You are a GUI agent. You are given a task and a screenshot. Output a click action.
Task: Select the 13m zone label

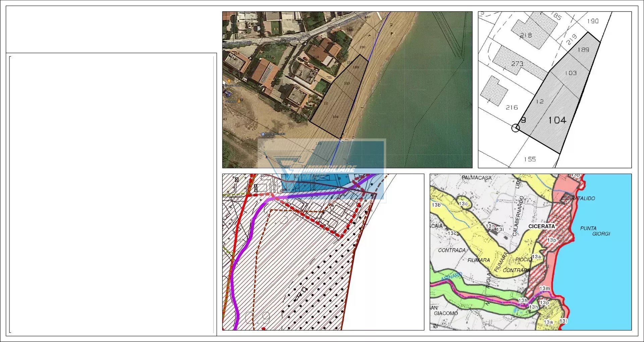point(545,288)
